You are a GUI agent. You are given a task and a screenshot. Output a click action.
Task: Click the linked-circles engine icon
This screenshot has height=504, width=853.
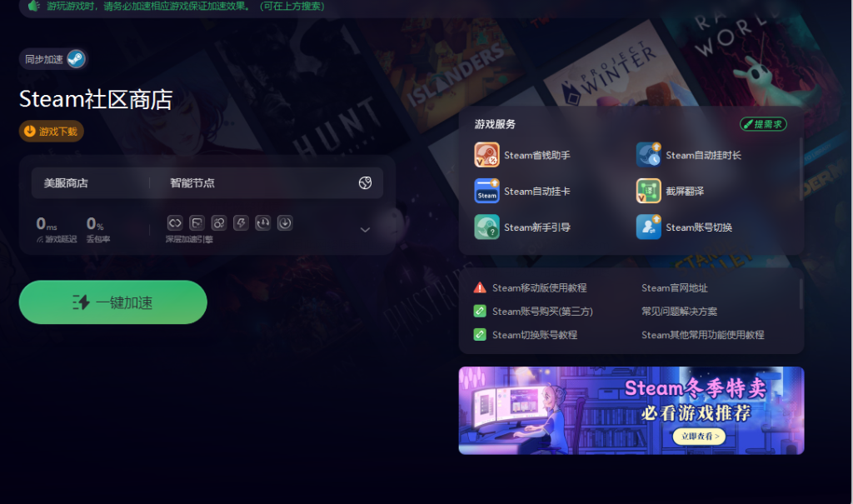pyautogui.click(x=219, y=222)
